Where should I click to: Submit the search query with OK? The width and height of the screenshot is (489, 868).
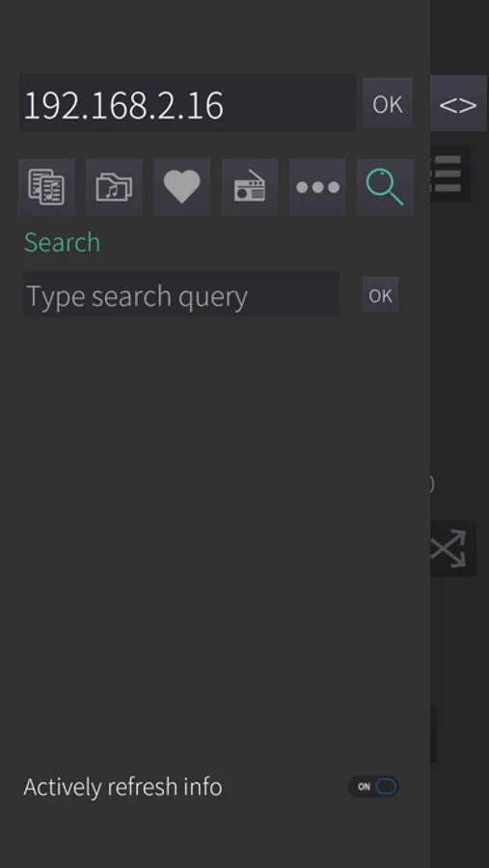coord(380,295)
